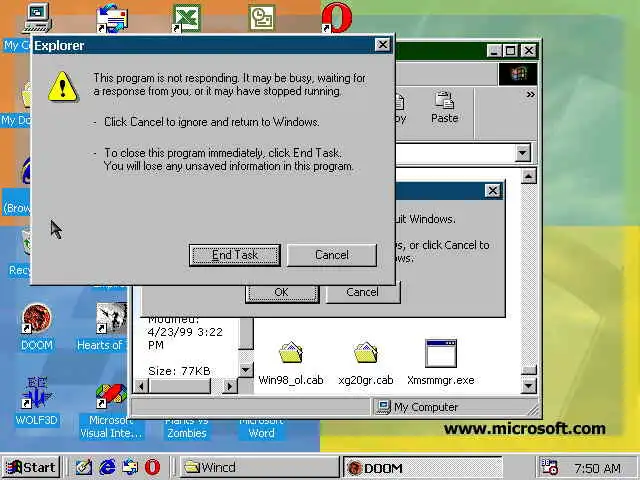Click Cancel in the Explorer not-responding dialog
640x480 pixels.
coord(332,255)
